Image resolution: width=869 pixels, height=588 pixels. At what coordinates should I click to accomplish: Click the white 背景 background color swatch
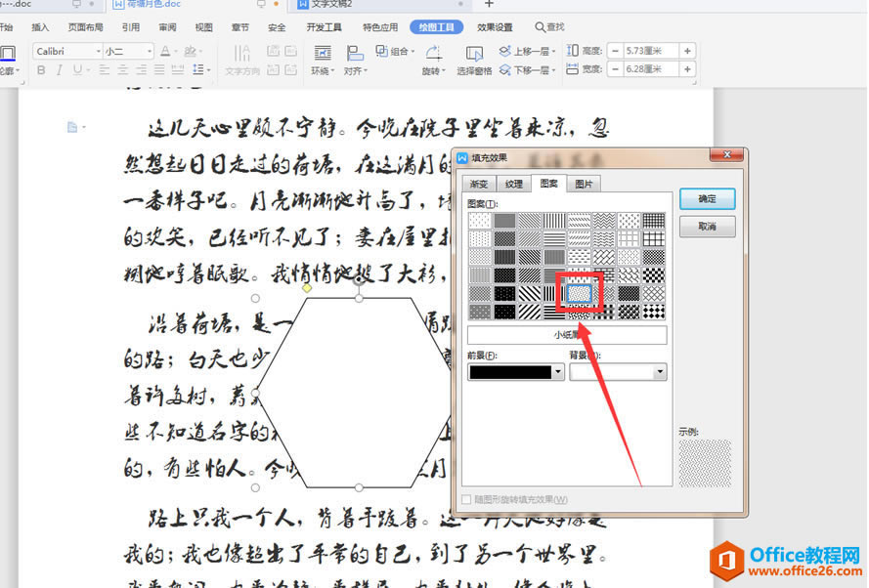click(611, 372)
